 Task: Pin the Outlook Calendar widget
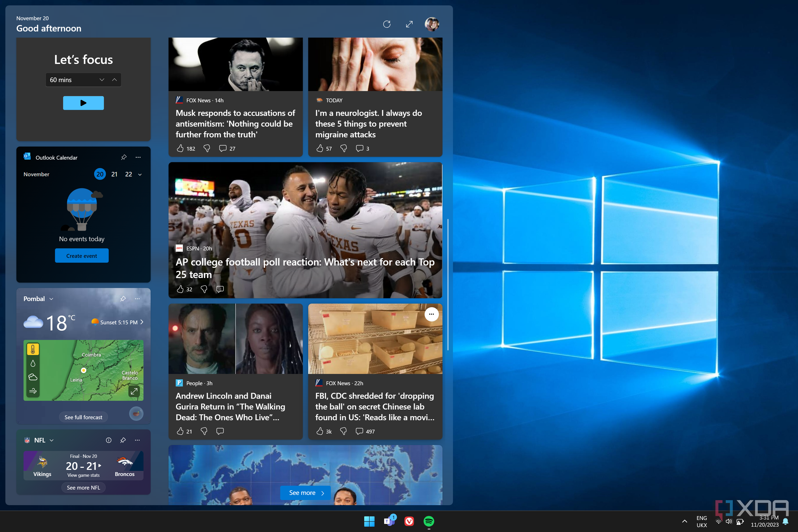[124, 157]
